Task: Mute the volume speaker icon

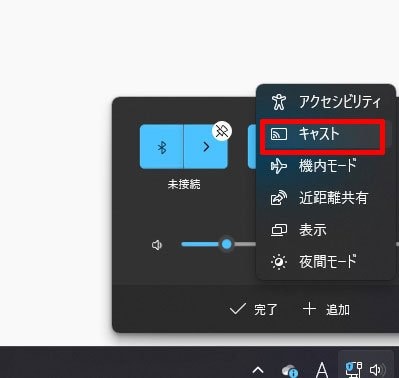Action: point(157,245)
